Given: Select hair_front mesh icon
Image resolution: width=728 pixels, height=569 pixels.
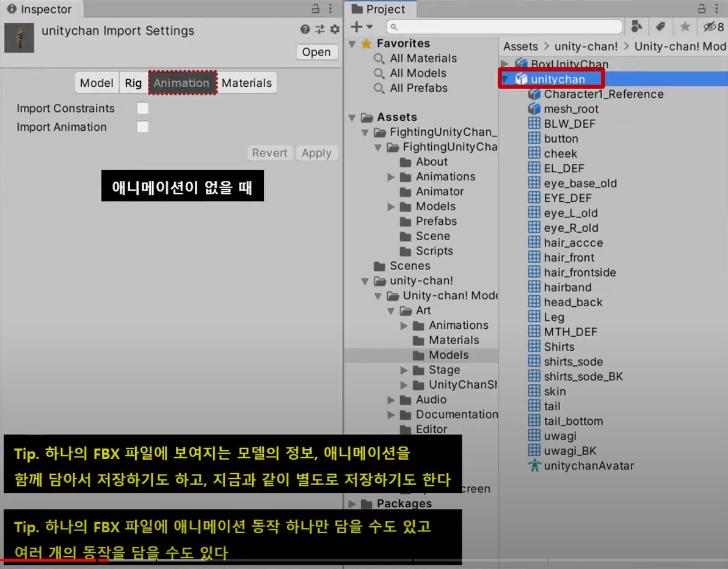Looking at the screenshot, I should 534,257.
